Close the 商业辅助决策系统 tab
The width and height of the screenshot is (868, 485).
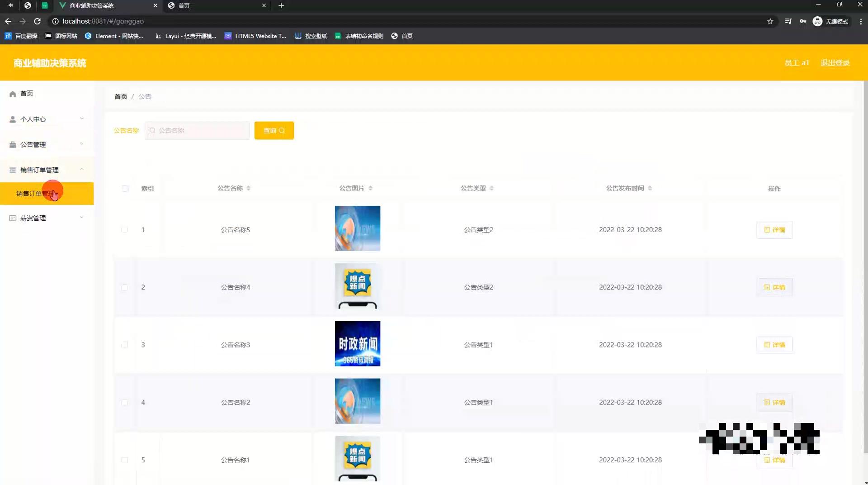click(x=156, y=5)
